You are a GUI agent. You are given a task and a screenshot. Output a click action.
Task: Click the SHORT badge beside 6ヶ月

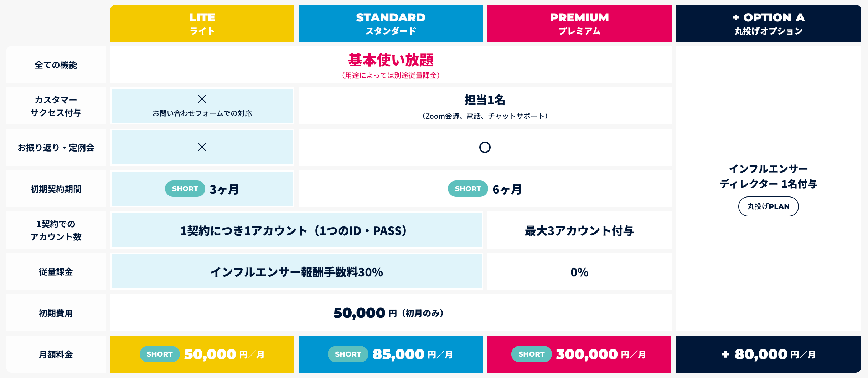(x=467, y=189)
